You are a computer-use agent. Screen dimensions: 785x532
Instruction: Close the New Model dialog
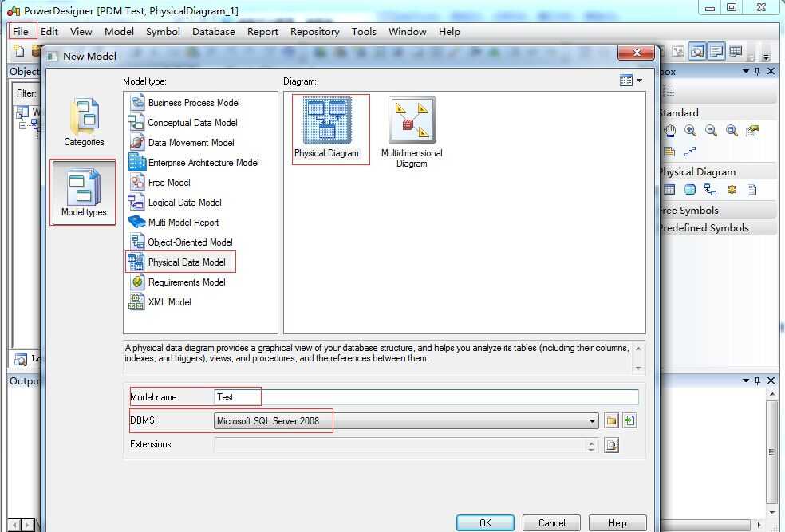[x=636, y=53]
